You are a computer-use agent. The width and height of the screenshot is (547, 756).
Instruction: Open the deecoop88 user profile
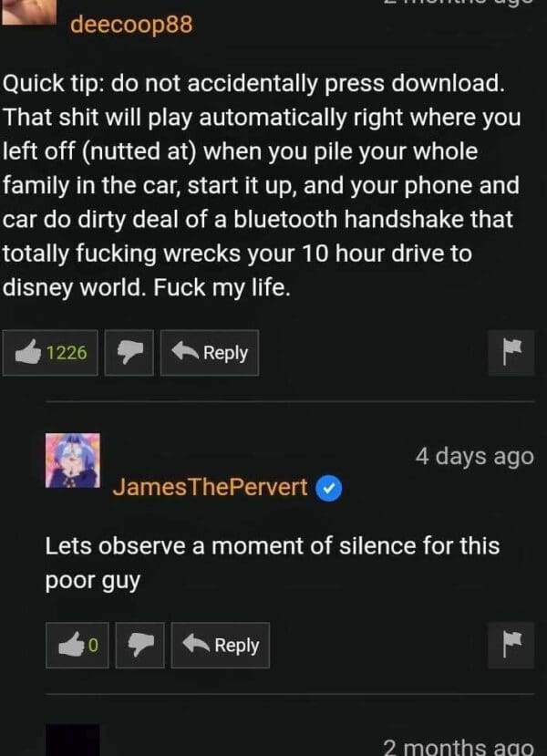[131, 24]
